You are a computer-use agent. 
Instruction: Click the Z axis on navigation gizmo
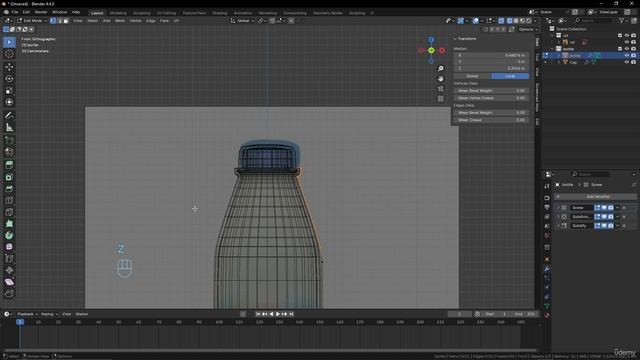431,40
